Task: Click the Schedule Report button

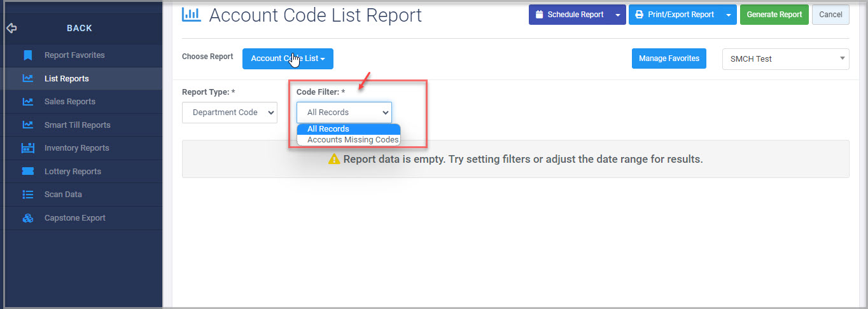Action: pos(570,15)
